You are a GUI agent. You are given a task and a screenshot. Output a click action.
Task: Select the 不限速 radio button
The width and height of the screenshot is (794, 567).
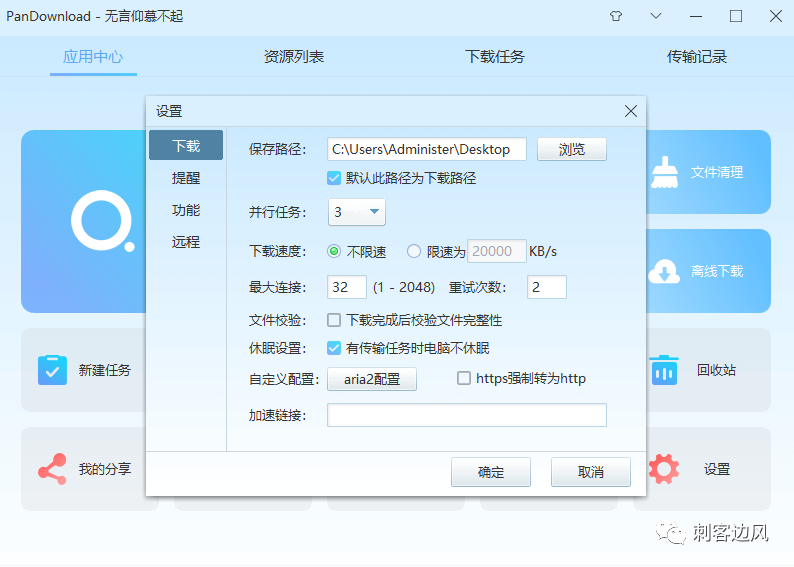click(x=334, y=251)
